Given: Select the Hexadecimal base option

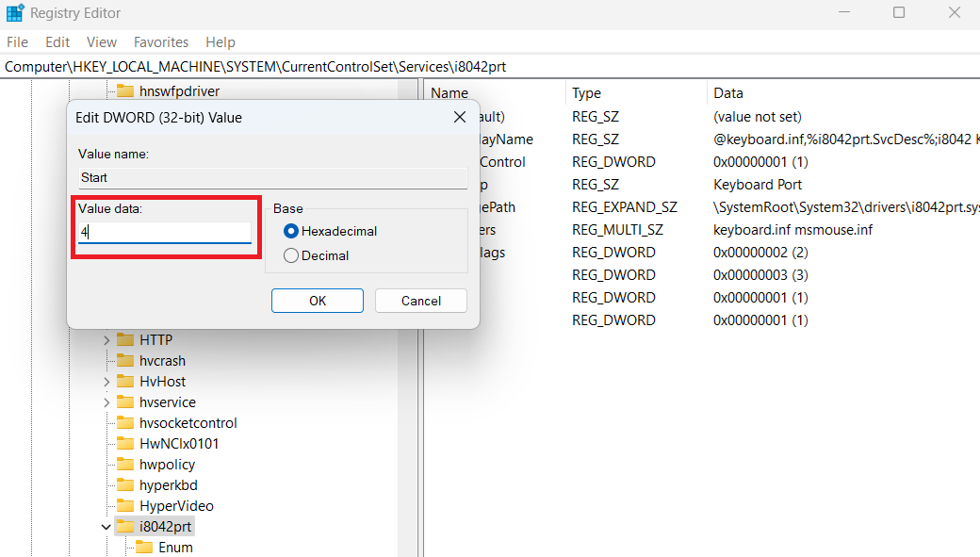Looking at the screenshot, I should tap(291, 230).
